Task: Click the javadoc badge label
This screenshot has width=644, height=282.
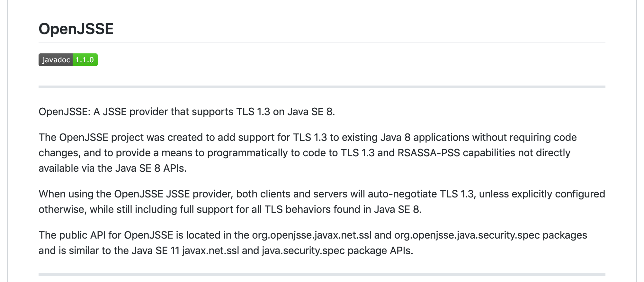Action: [x=56, y=60]
